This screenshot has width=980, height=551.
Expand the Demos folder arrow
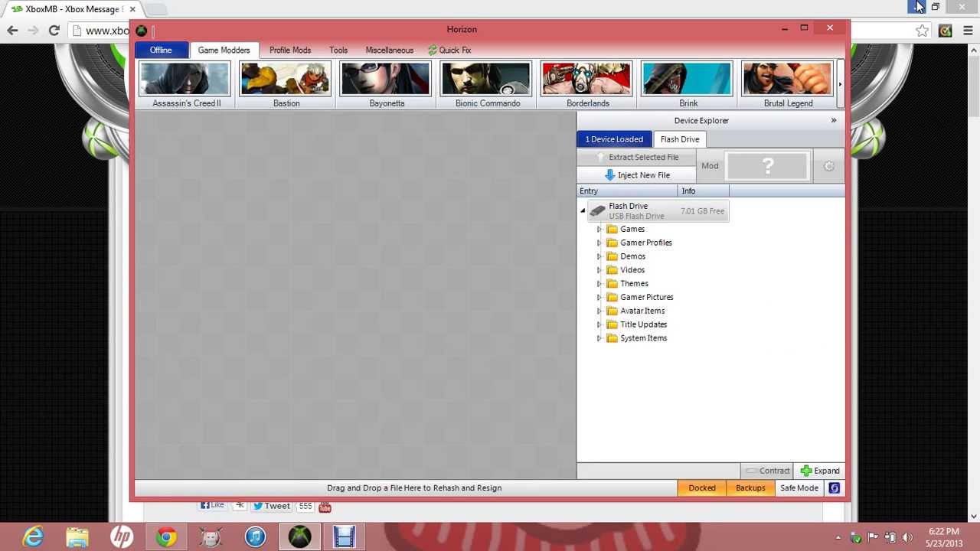[x=599, y=256]
